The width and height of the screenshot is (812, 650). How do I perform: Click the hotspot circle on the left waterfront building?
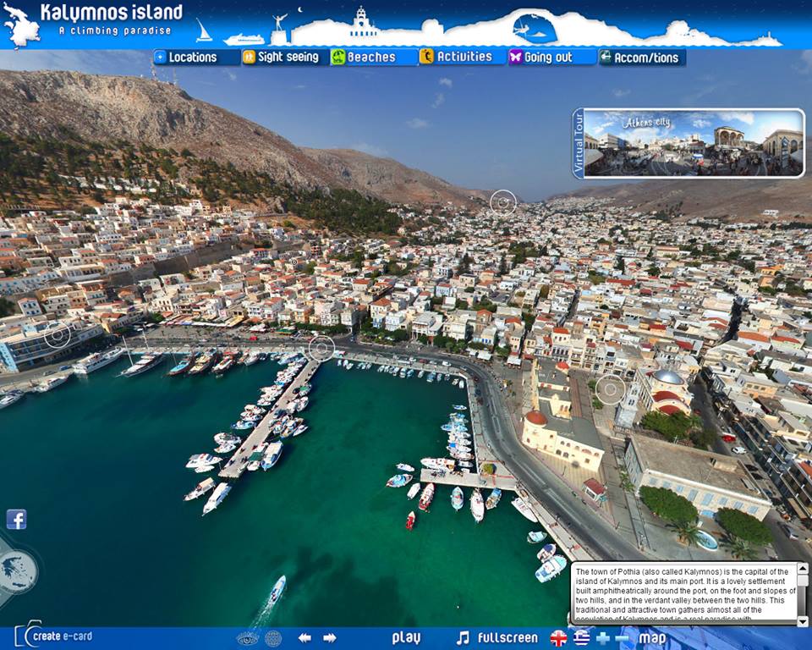click(x=57, y=335)
